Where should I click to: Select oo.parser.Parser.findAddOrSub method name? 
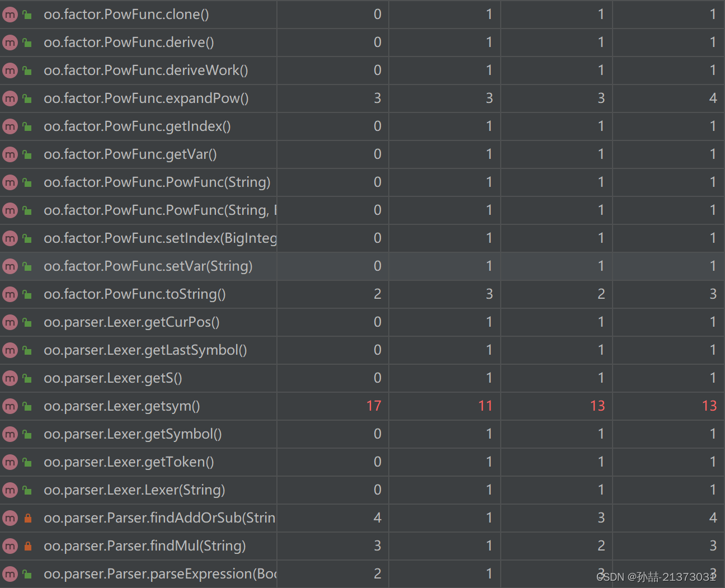pyautogui.click(x=160, y=518)
